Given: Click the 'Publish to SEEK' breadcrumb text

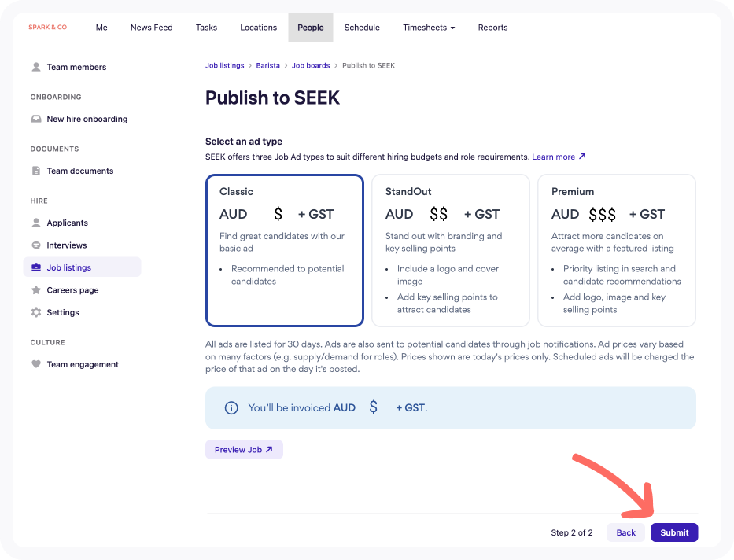Looking at the screenshot, I should 368,65.
